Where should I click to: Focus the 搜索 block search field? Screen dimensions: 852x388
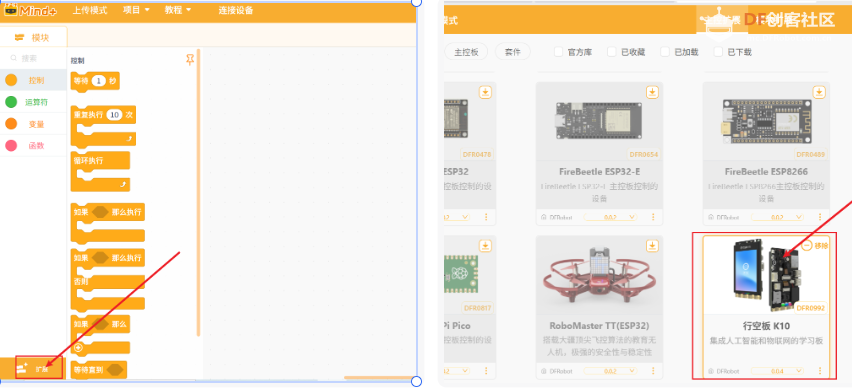click(x=33, y=58)
